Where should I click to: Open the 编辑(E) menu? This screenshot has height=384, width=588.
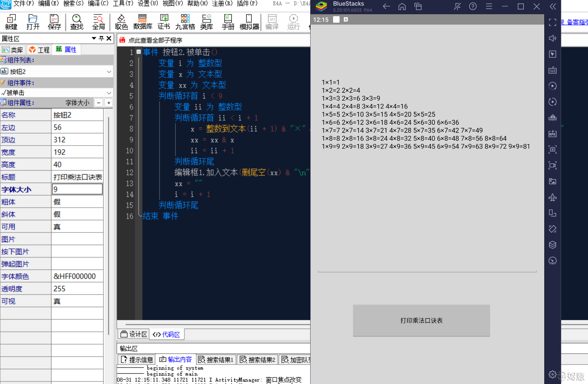(x=48, y=4)
